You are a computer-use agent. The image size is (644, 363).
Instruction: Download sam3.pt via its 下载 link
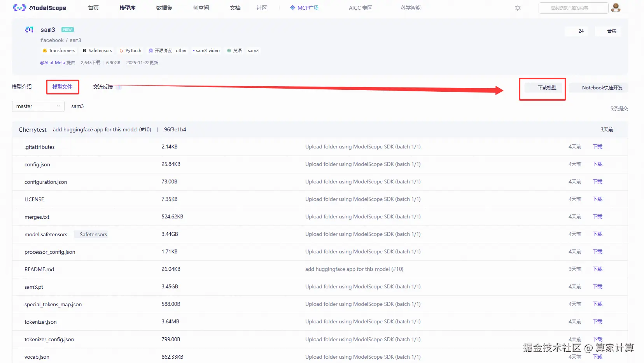point(597,286)
